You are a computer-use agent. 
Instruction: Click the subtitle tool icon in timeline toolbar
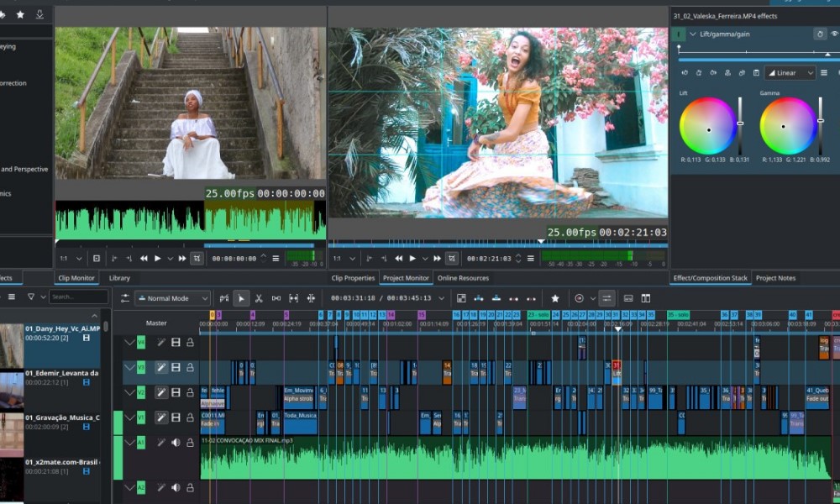click(x=628, y=298)
